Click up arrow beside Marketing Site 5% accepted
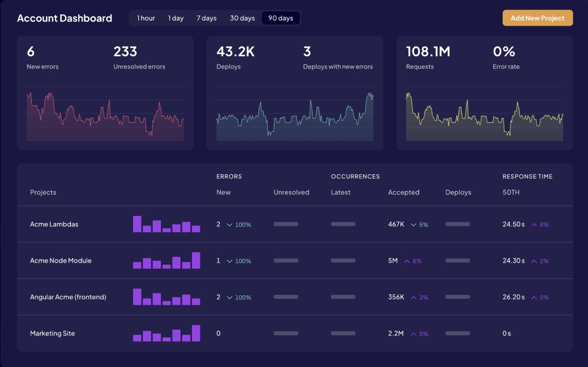This screenshot has width=588, height=367. (x=413, y=334)
